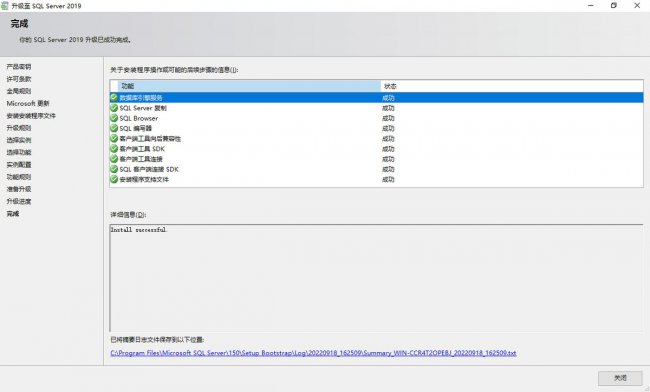The height and width of the screenshot is (392, 650).
Task: Click the 产品密钥 step in sidebar
Action: point(19,67)
